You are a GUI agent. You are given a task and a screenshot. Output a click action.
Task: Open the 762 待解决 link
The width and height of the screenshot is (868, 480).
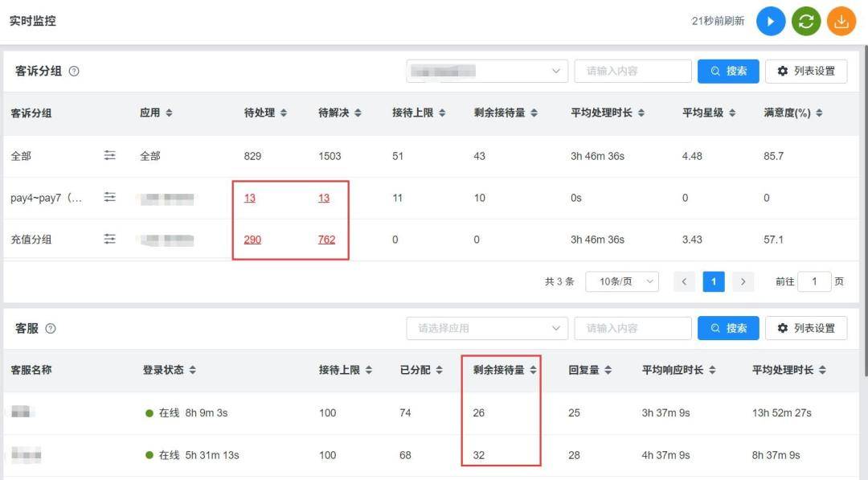(326, 239)
